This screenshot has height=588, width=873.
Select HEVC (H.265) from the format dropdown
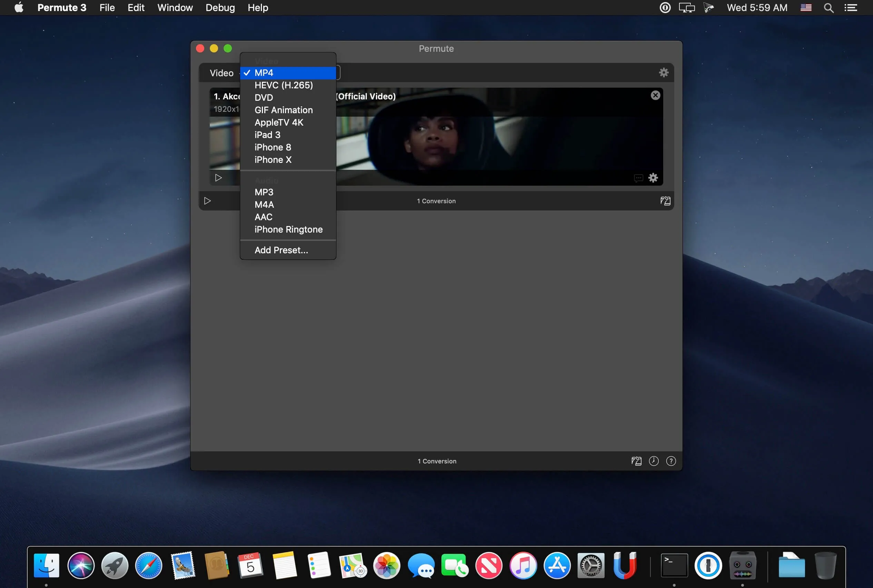(283, 85)
